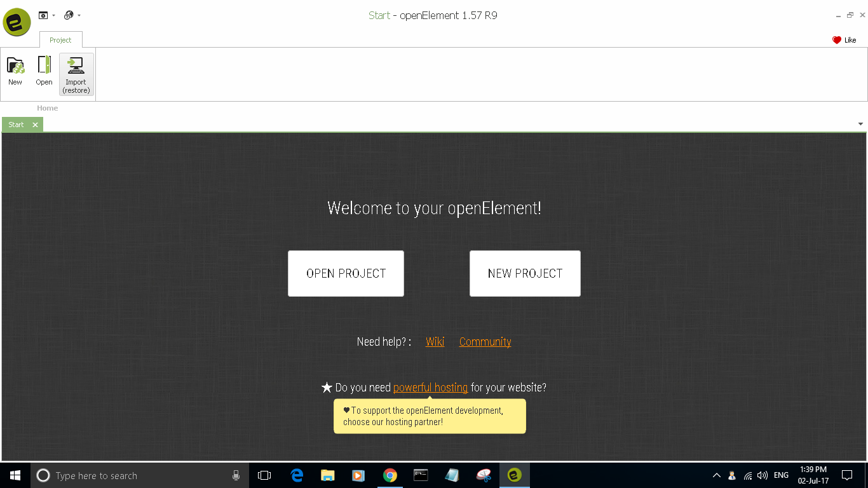The height and width of the screenshot is (488, 868).
Task: Open the media player taskbar icon
Action: (358, 475)
